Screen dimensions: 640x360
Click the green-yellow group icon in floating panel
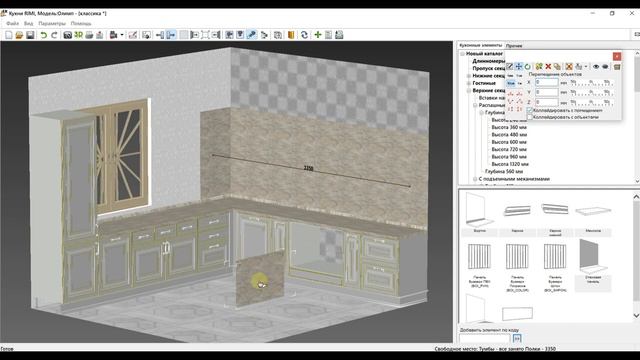click(539, 67)
